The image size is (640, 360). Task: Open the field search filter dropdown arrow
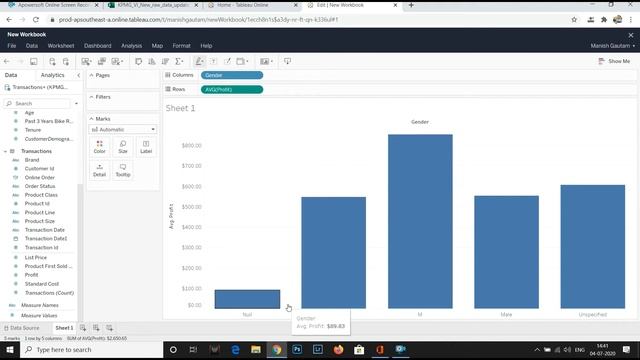coord(76,104)
